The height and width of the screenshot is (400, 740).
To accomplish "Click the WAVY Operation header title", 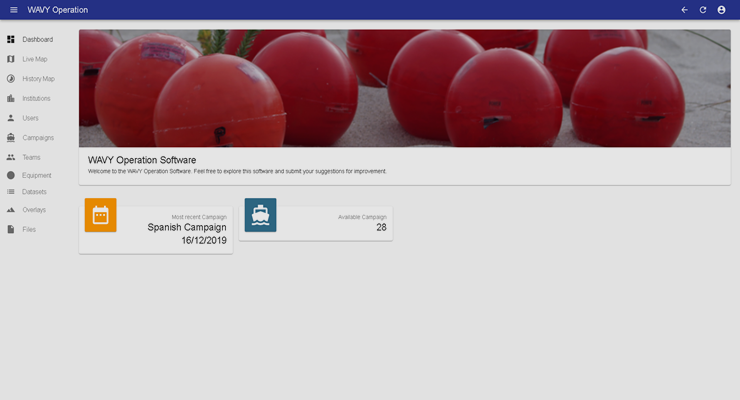I will (x=58, y=10).
